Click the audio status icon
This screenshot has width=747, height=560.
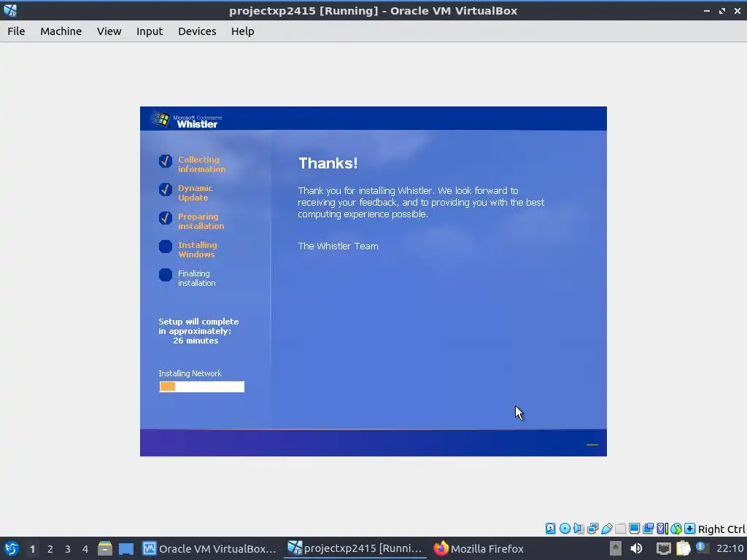point(578,528)
